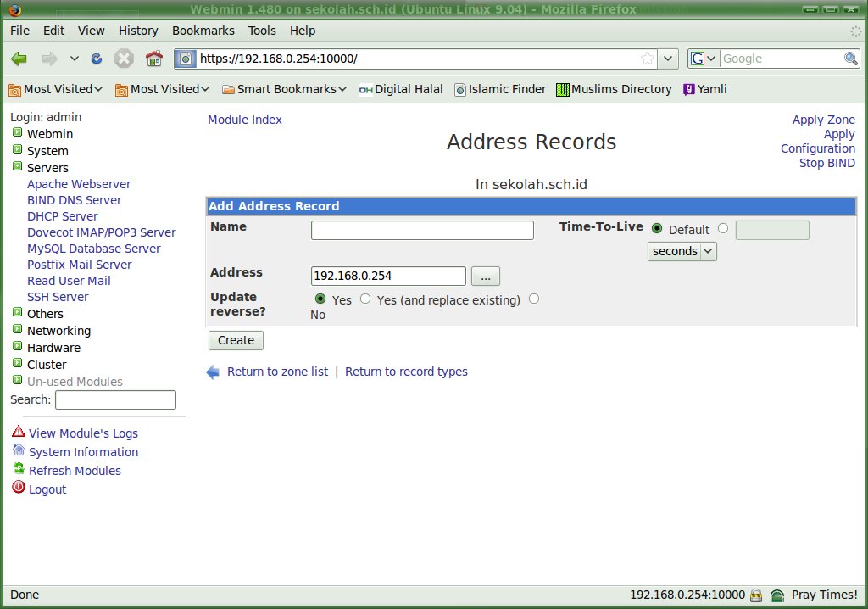Open the seconds unit dropdown
Viewport: 868px width, 609px height.
click(x=682, y=251)
